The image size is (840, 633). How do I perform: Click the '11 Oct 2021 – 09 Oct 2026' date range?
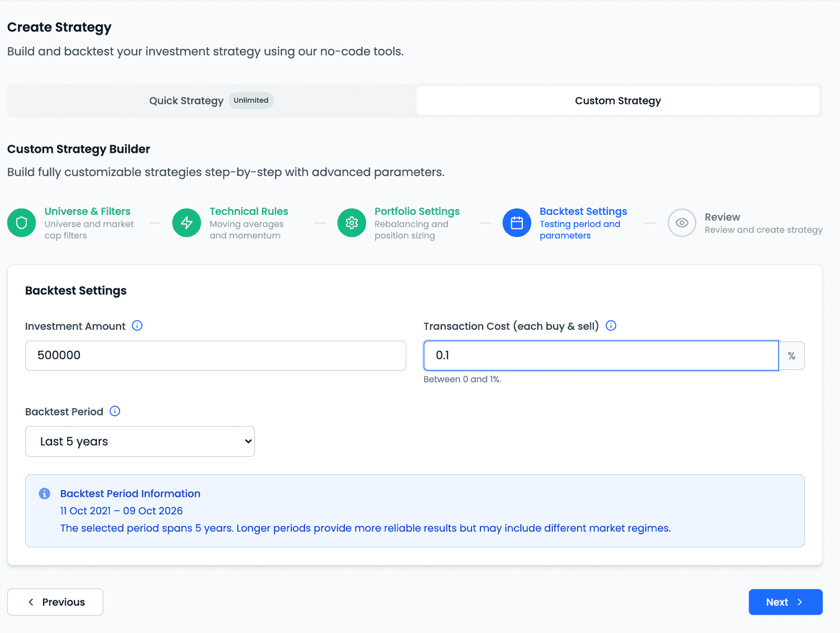[121, 511]
